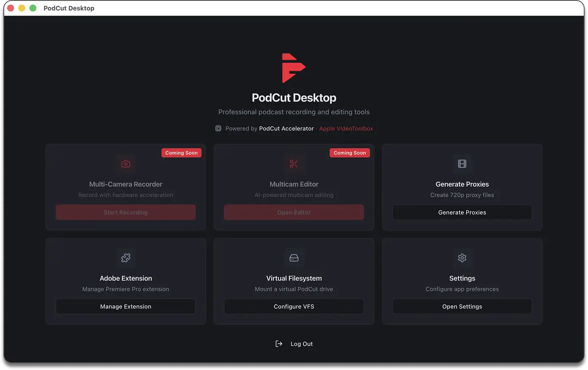588x370 pixels.
Task: Click the Generate Proxies button
Action: click(x=462, y=212)
